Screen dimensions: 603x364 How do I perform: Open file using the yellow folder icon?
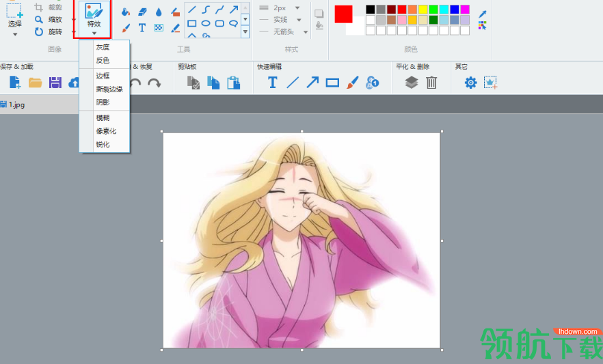[35, 82]
